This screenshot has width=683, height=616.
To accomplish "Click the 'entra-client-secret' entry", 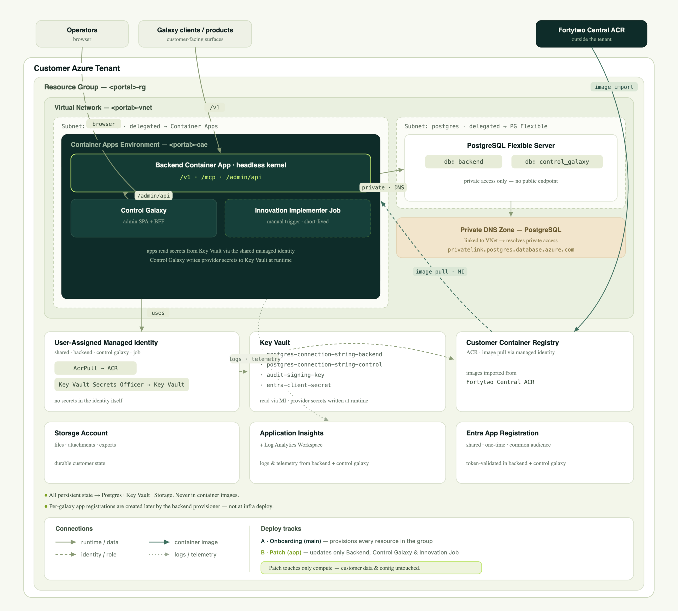I will (x=299, y=385).
